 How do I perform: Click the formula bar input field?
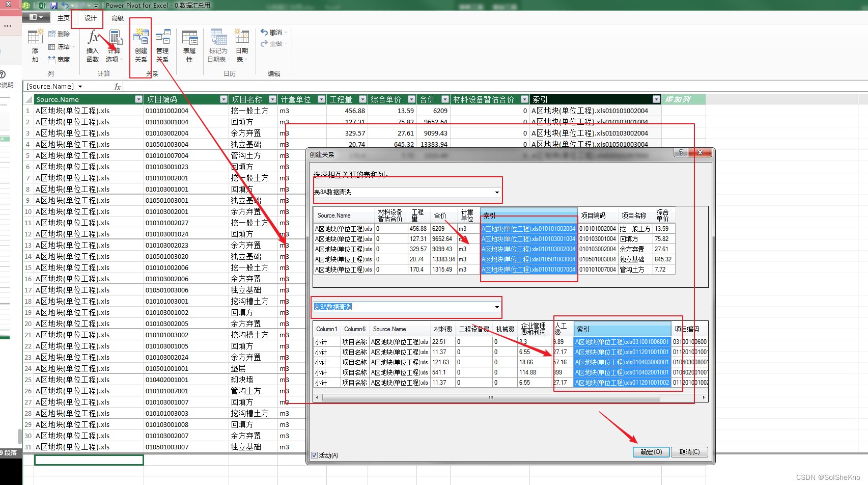[494, 87]
